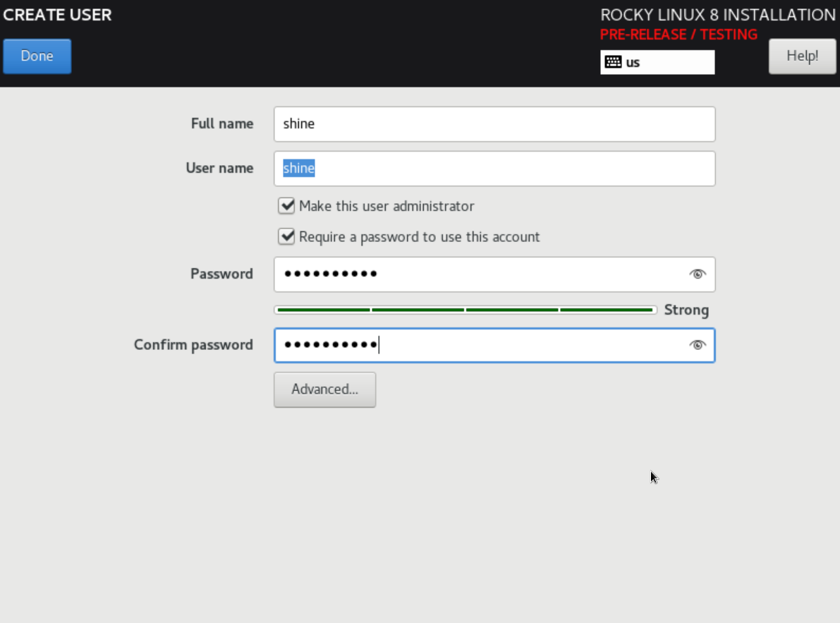Click the keyboard icon beside us
The width and height of the screenshot is (840, 623).
tap(613, 62)
